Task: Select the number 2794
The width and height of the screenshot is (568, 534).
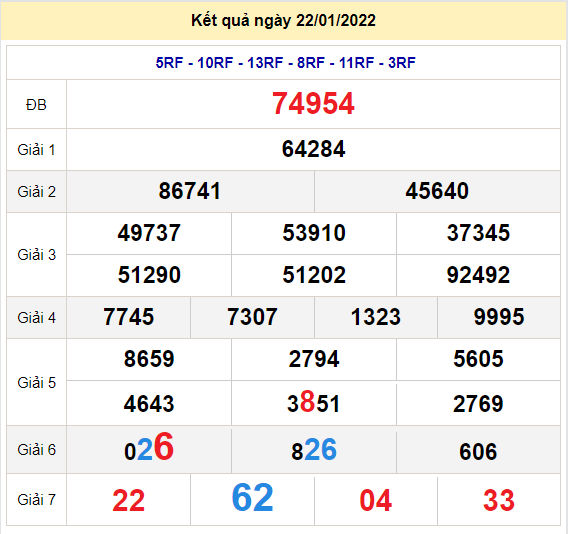Action: [314, 359]
